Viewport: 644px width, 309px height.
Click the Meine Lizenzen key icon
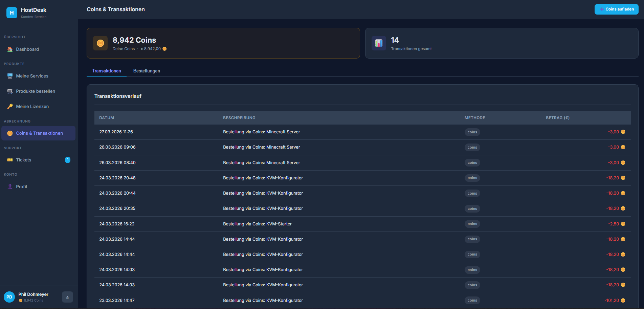(x=10, y=107)
